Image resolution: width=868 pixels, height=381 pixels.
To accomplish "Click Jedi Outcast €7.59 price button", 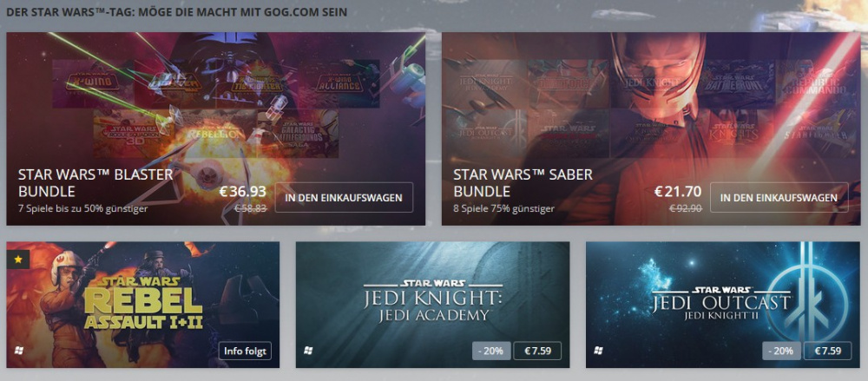I will point(827,351).
